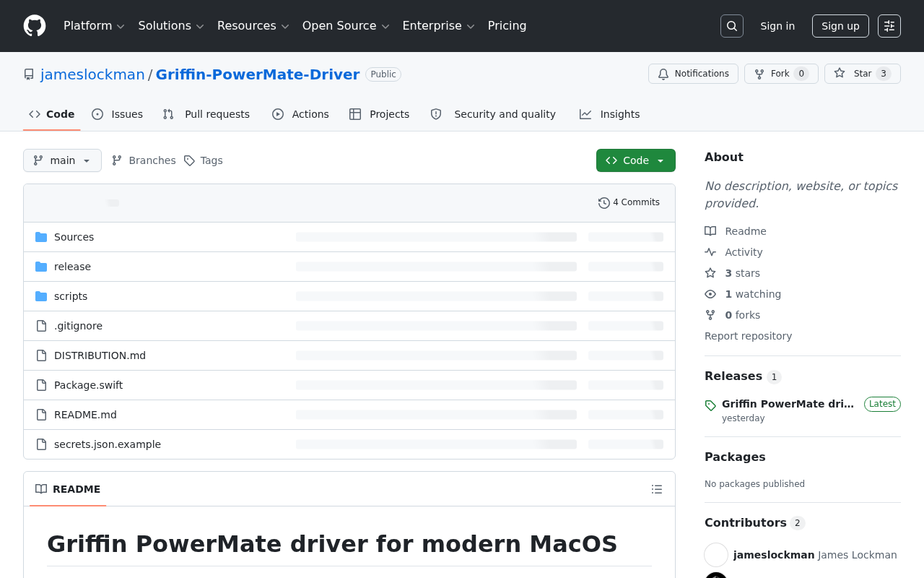Open the Security and quality tab
Screen dimensions: 924x578
[x=494, y=114]
